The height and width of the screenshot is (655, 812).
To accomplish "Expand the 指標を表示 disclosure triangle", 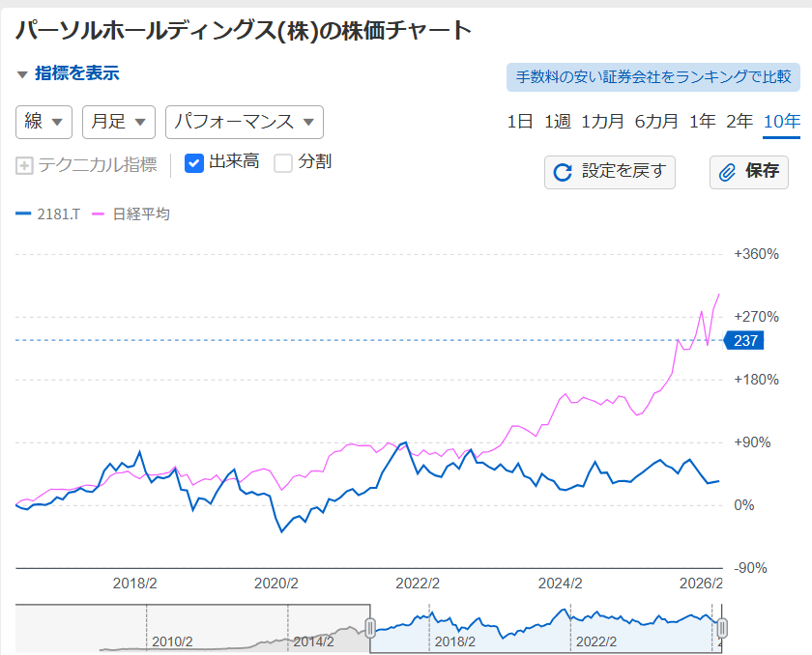I will 22,74.
